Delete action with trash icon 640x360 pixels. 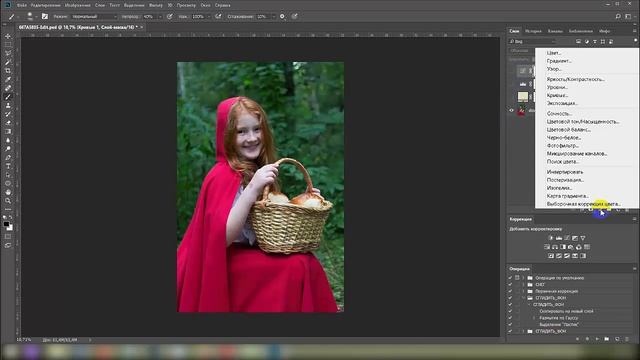coord(627,339)
